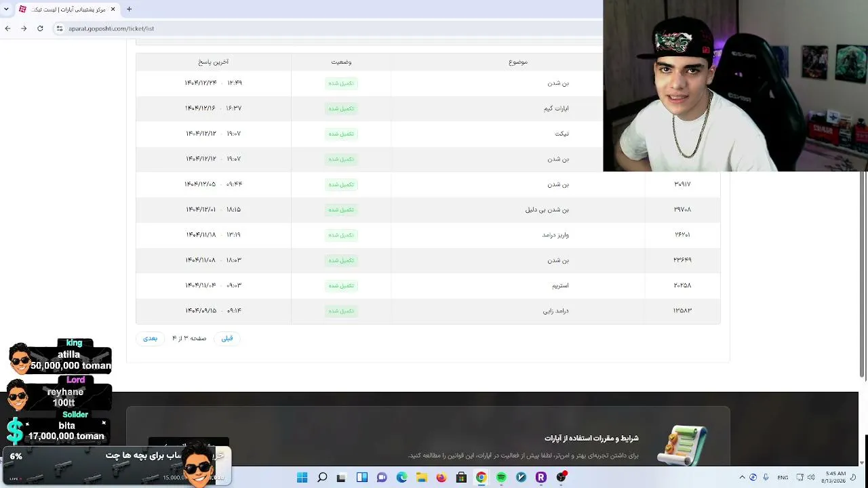Open the purple R app on the taskbar
This screenshot has height=488, width=868.
541,477
